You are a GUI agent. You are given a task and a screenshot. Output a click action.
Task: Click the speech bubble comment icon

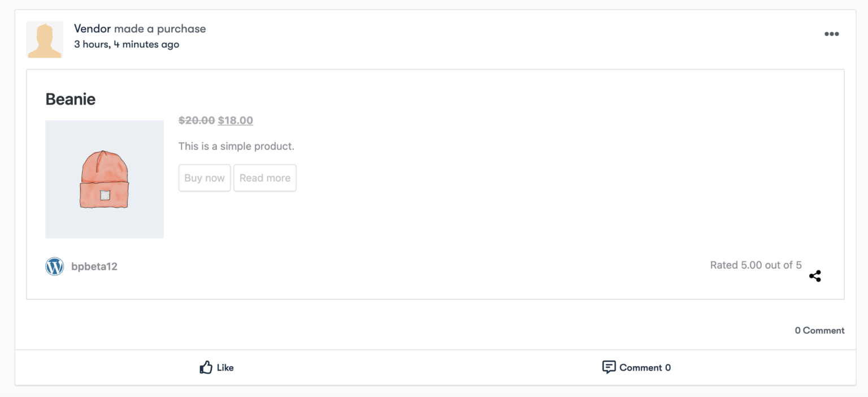click(609, 367)
